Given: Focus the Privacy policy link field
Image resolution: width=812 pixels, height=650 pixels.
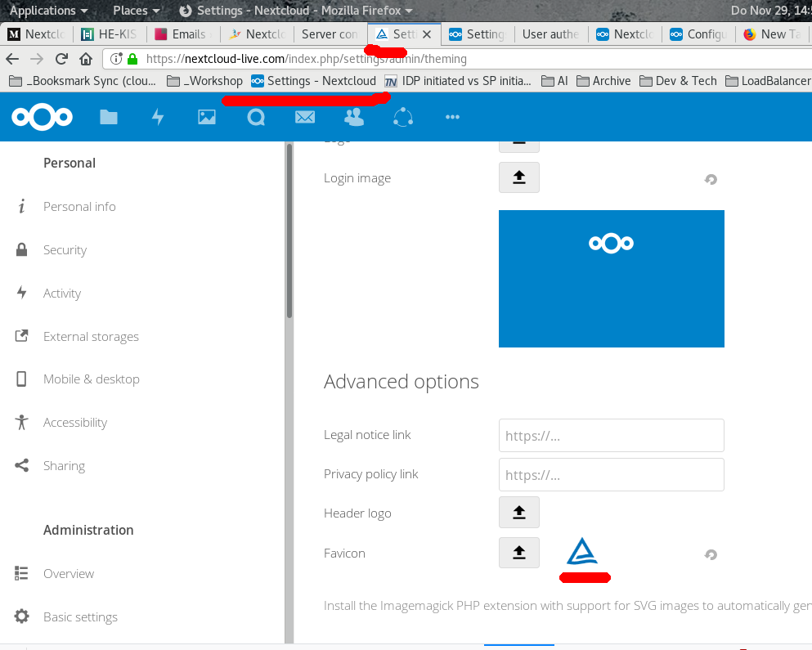Looking at the screenshot, I should [611, 474].
